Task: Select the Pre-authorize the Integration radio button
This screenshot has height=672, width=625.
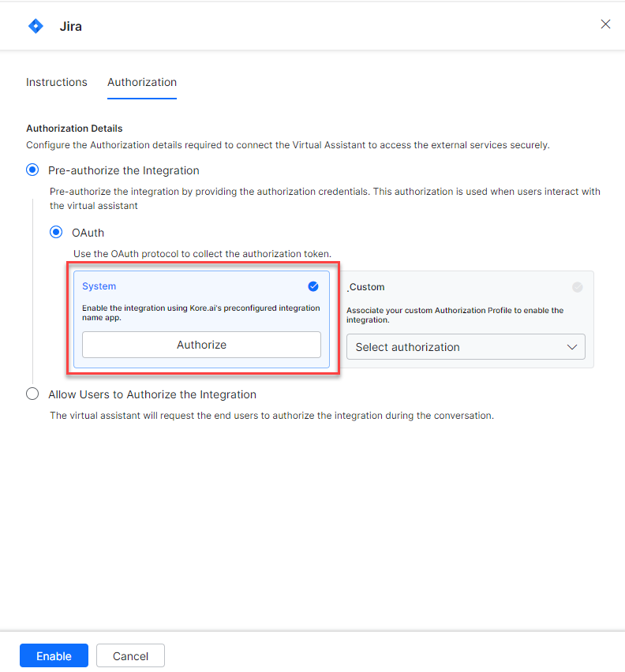Action: [32, 170]
